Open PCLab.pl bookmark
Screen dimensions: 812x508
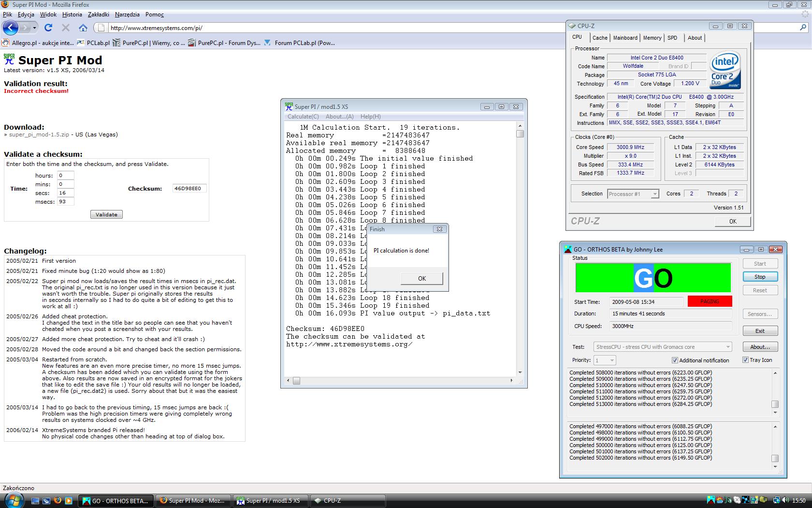tap(93, 43)
